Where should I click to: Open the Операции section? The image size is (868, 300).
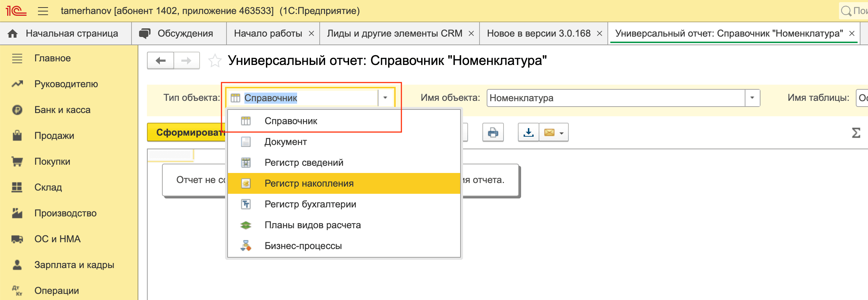(57, 291)
